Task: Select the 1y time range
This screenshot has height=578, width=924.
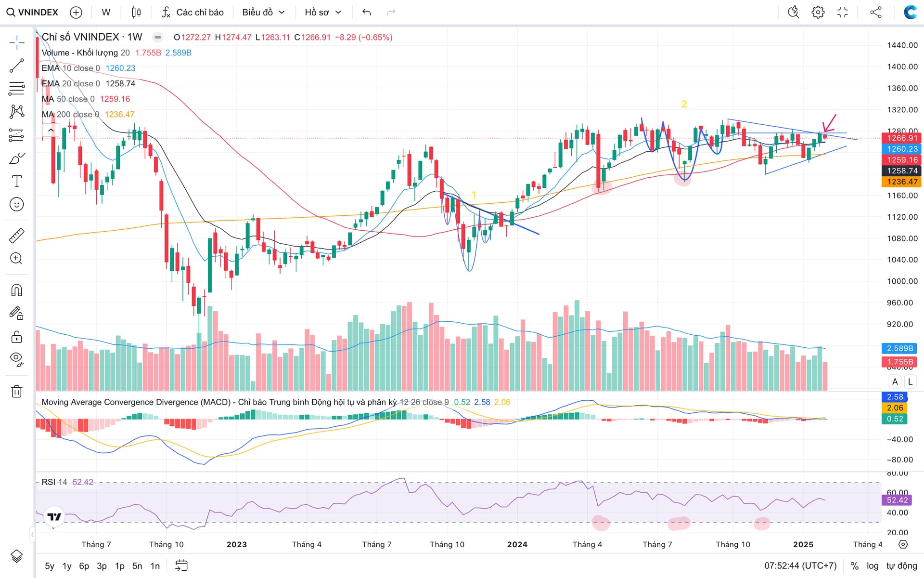Action: pos(67,566)
